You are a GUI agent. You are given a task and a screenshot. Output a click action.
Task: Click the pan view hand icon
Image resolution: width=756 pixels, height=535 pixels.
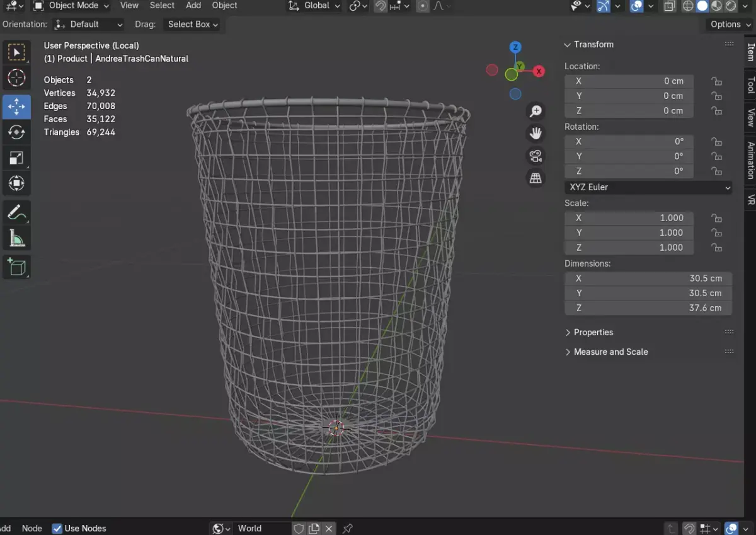coord(535,134)
